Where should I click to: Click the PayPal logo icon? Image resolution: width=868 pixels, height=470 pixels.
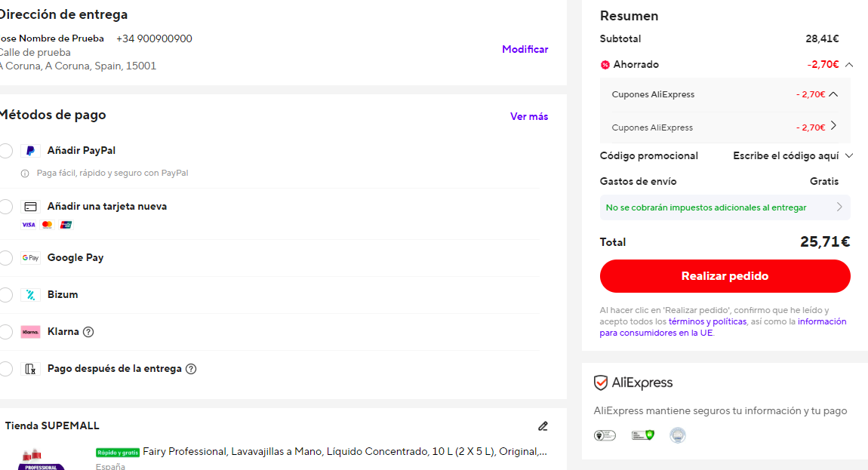30,151
